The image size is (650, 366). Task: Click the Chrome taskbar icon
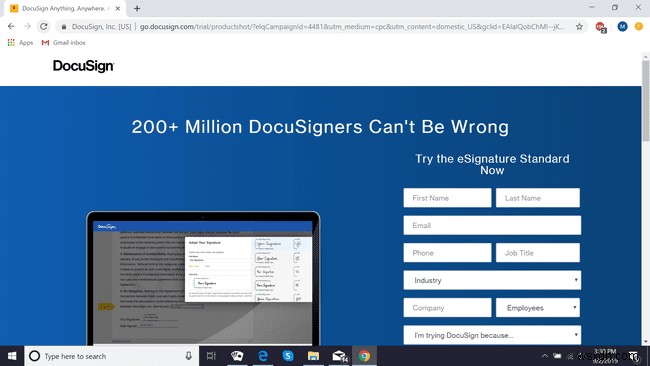pos(364,356)
